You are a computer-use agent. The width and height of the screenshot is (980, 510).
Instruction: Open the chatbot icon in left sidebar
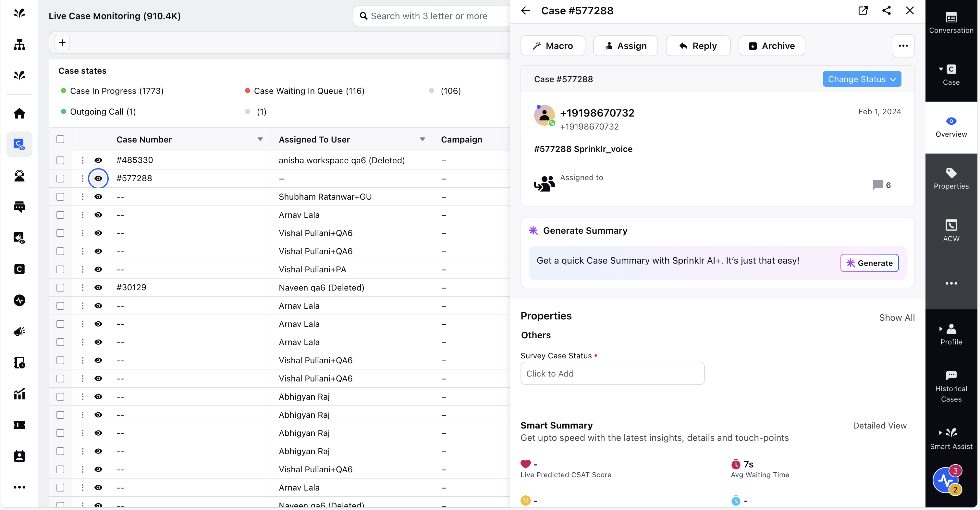(19, 207)
